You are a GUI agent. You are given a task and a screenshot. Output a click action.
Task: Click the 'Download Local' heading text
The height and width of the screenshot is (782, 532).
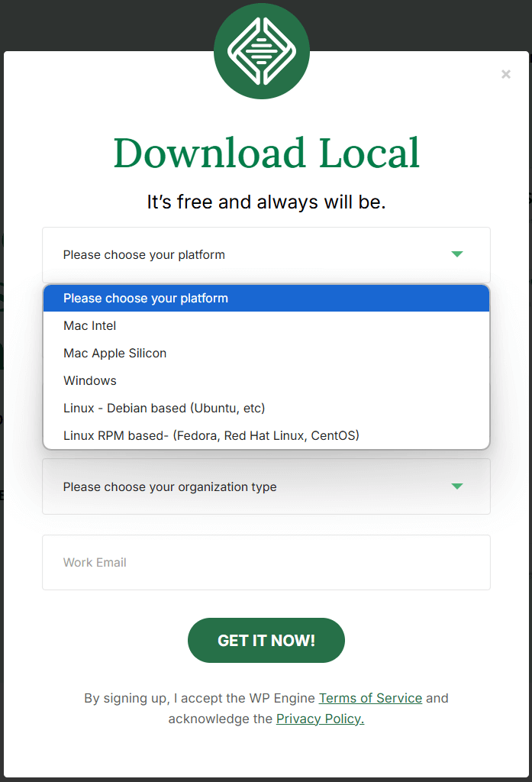pos(266,153)
